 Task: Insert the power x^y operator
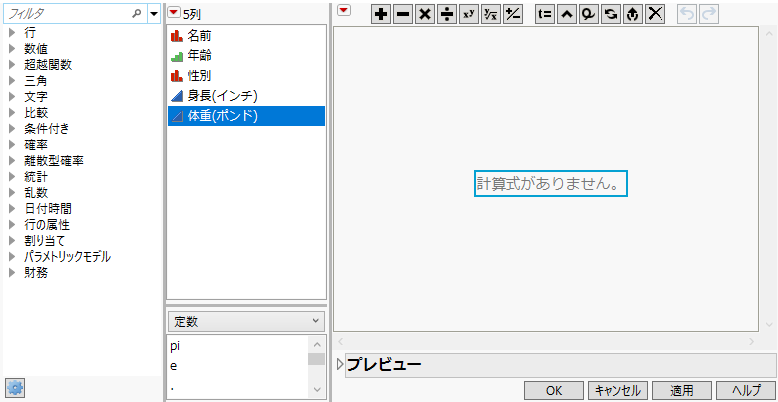[469, 15]
